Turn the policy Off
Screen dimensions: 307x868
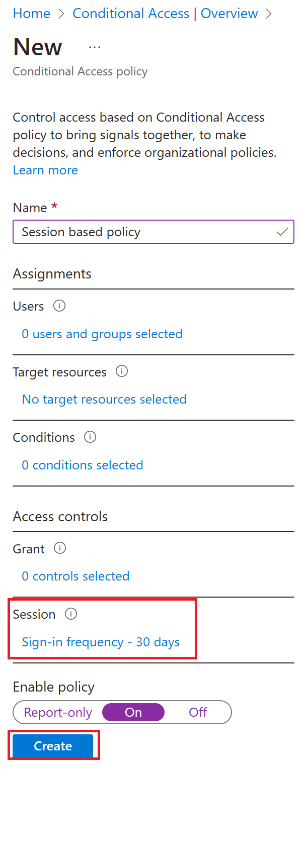tap(198, 712)
